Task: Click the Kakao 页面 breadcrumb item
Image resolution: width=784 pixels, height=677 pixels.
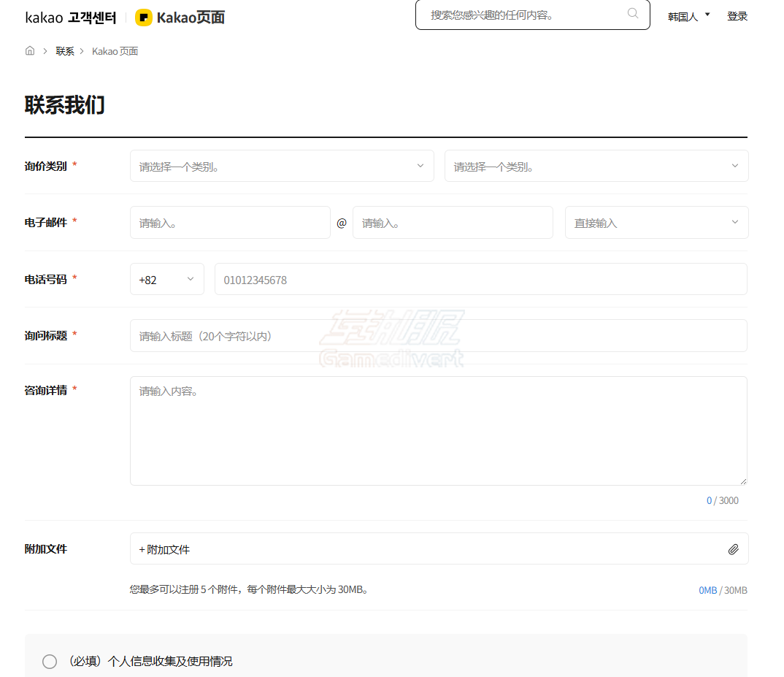Action: (x=115, y=51)
